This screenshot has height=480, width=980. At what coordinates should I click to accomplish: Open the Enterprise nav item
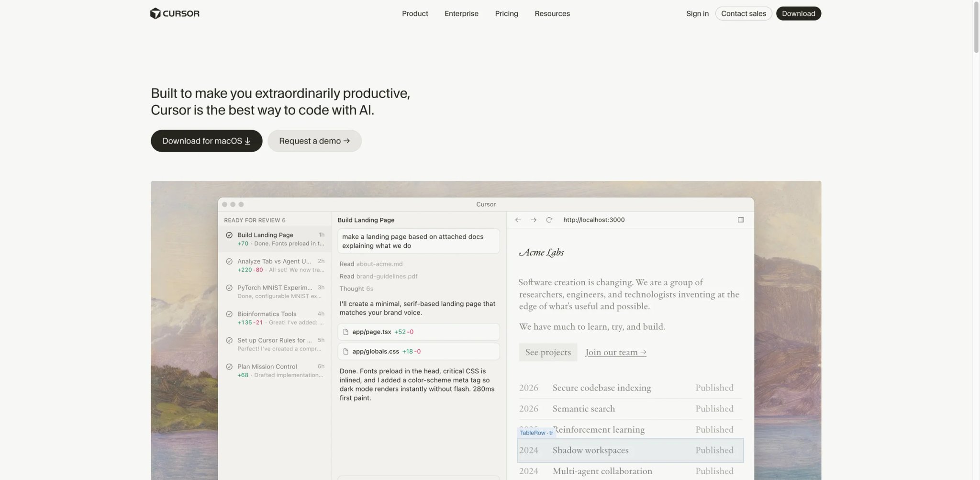coord(461,13)
